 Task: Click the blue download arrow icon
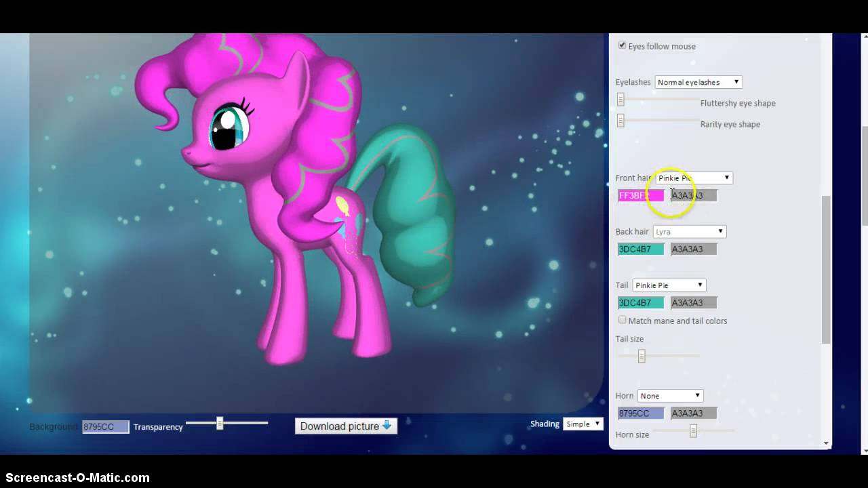tap(387, 426)
